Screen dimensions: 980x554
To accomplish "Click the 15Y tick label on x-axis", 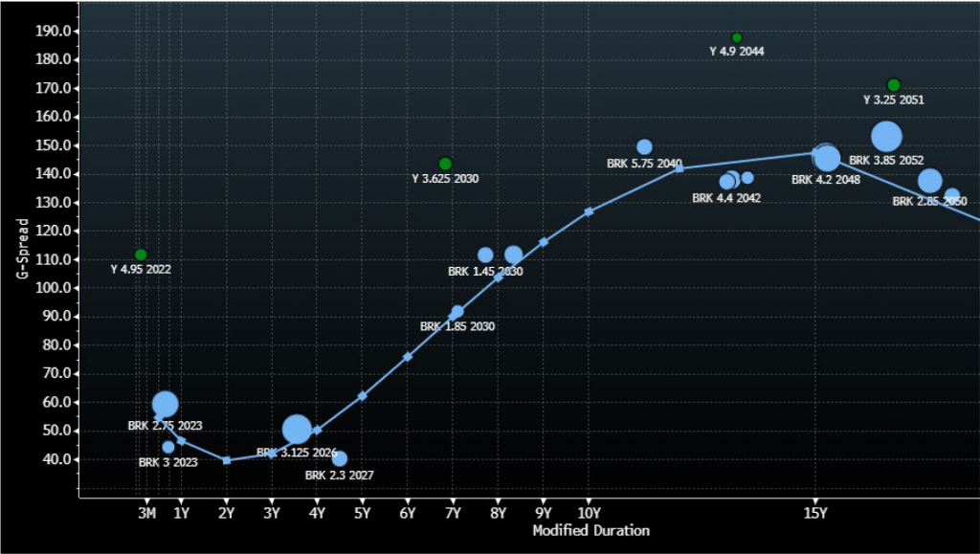I will (x=814, y=513).
